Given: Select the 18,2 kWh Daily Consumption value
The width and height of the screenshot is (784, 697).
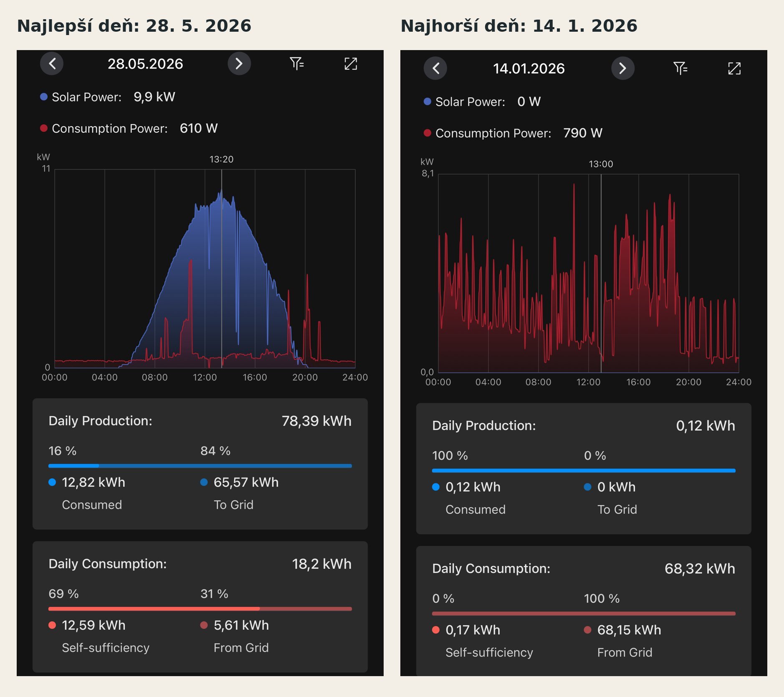Looking at the screenshot, I should pos(321,564).
